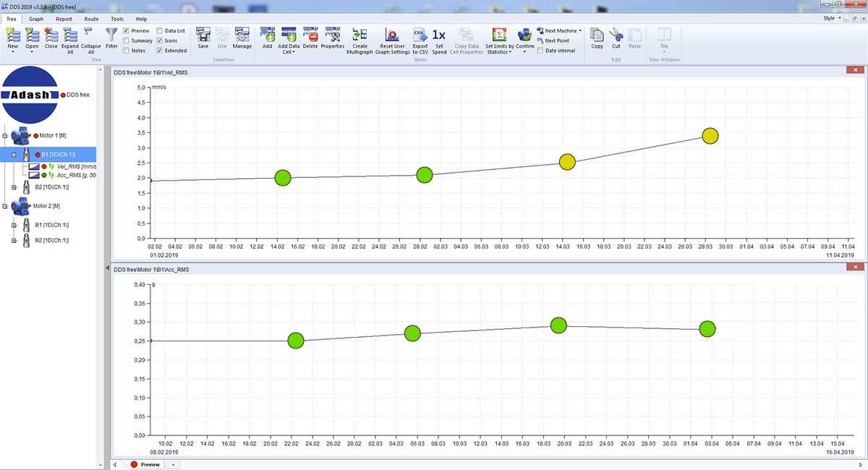Collapse the Motor 2 tree node

coord(5,206)
